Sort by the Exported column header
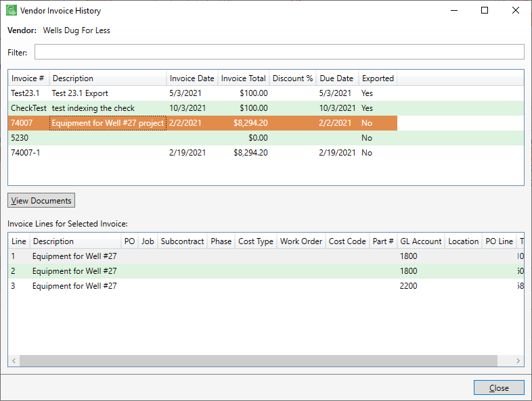Image resolution: width=532 pixels, height=401 pixels. 378,78
